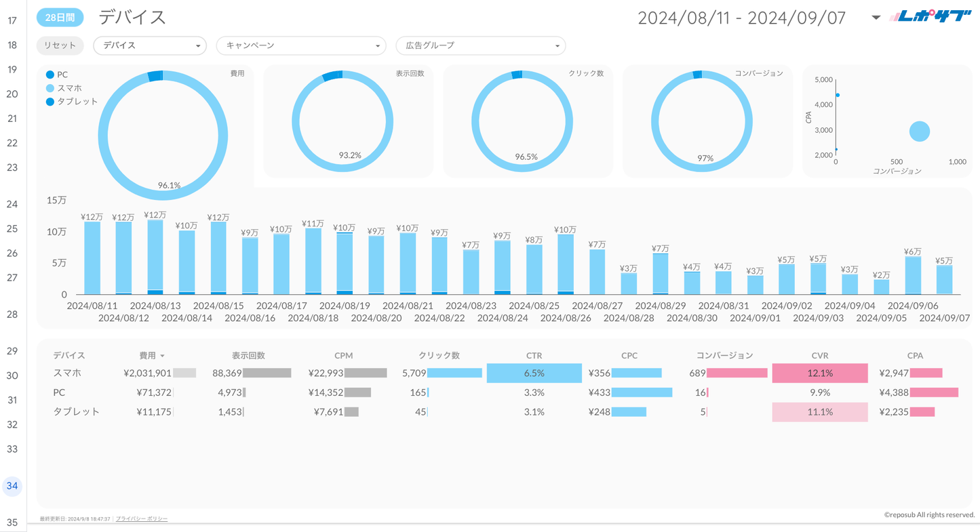Open the キャンペーン filter dropdown
Image resolution: width=980 pixels, height=532 pixels.
pos(300,45)
